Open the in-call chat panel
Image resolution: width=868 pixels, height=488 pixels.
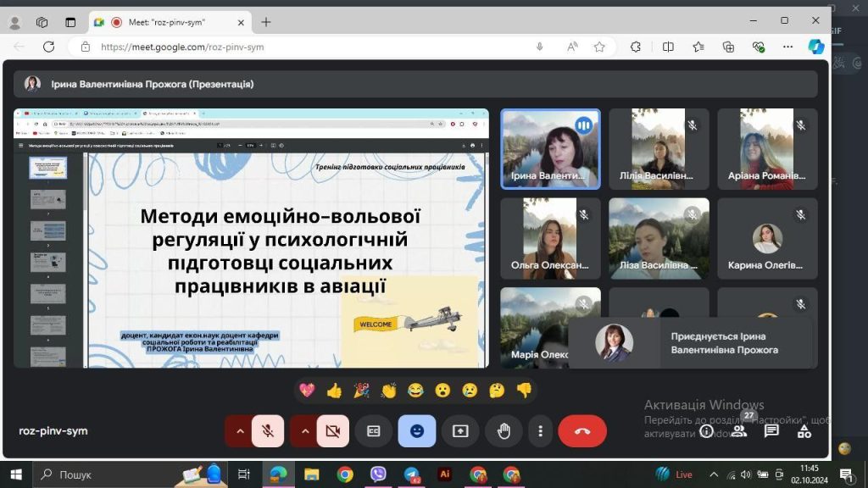771,430
